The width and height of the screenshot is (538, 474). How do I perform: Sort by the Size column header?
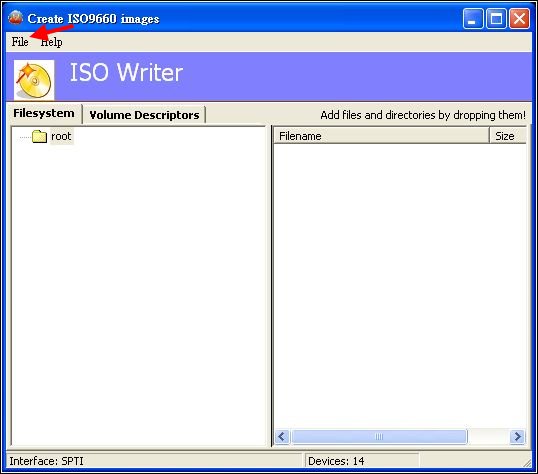coord(508,136)
